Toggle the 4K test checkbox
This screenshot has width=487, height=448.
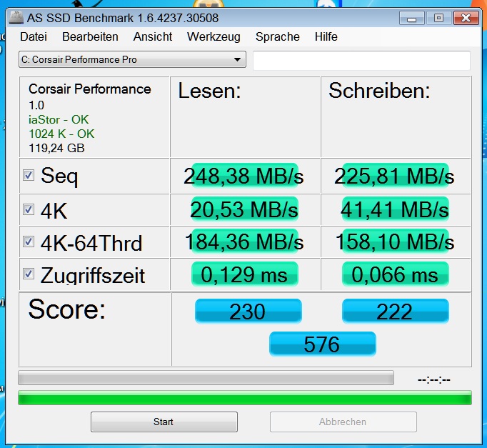(x=29, y=209)
